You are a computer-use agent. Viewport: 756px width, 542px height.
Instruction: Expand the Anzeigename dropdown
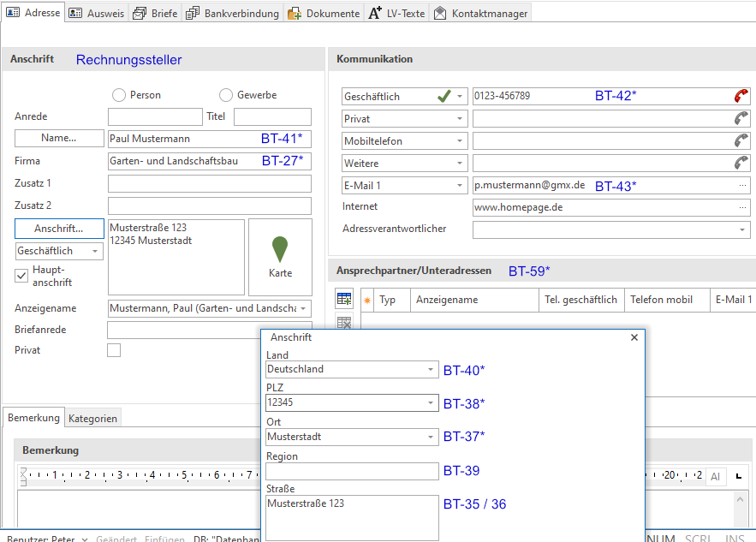303,308
